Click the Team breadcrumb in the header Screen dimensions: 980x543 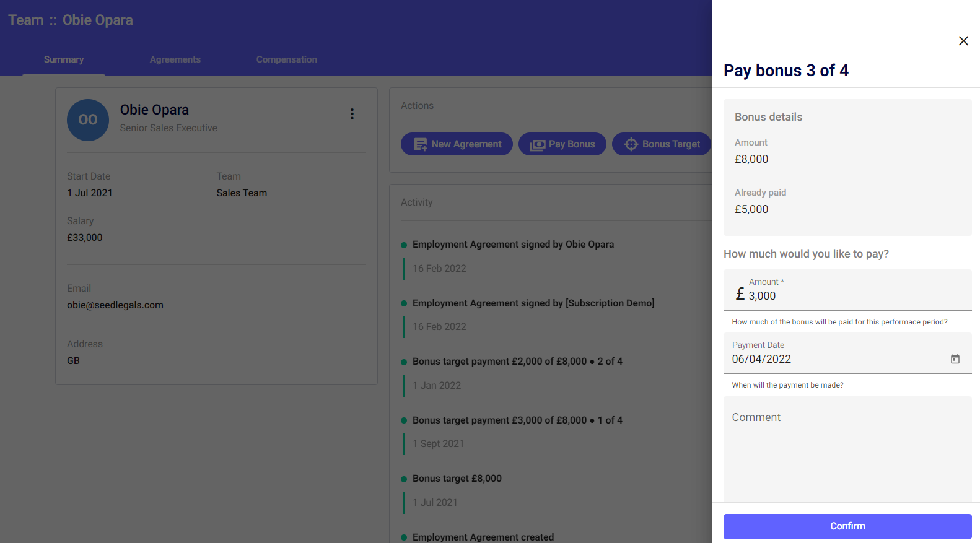(x=26, y=20)
